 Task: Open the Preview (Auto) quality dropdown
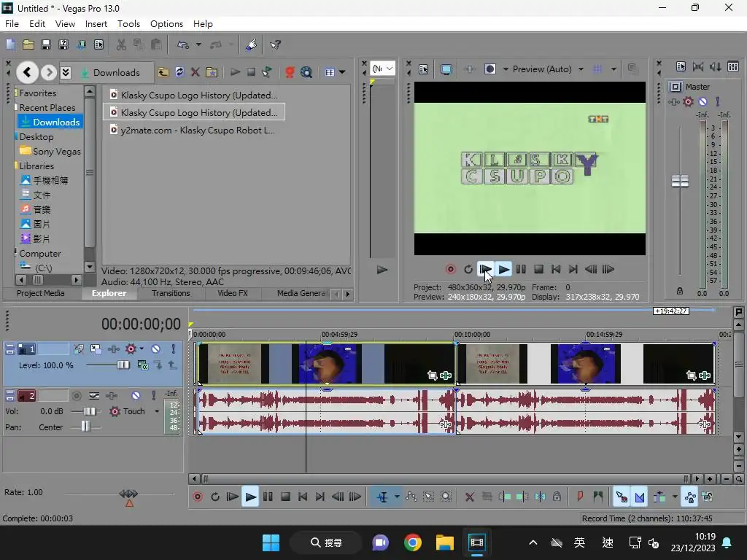click(581, 69)
